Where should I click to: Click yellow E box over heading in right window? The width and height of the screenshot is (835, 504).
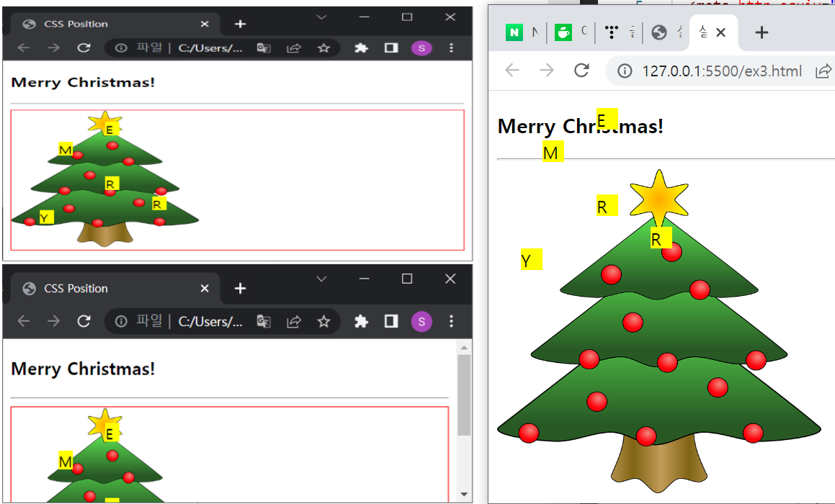click(x=607, y=120)
